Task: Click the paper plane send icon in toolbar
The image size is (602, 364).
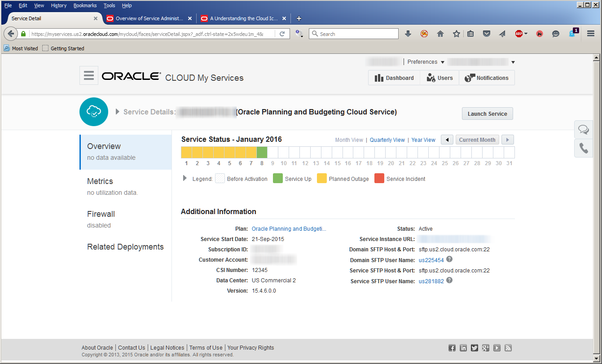Action: [502, 34]
